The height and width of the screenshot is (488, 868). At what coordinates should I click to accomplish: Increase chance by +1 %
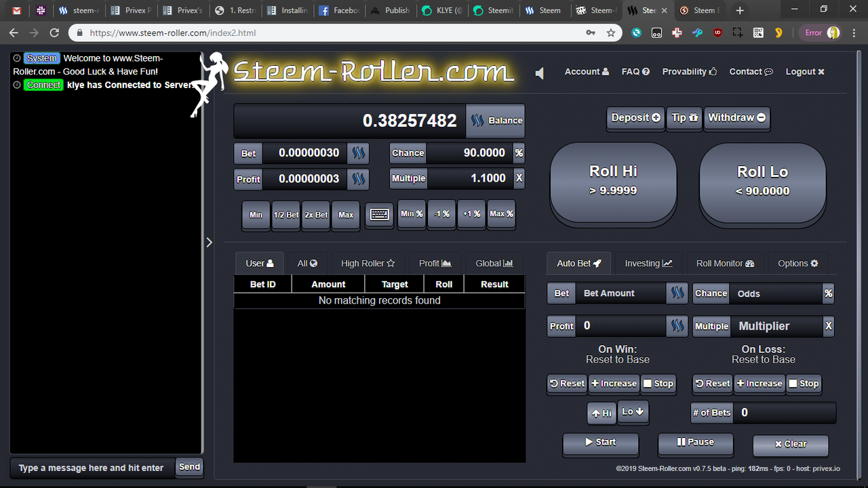pyautogui.click(x=471, y=214)
